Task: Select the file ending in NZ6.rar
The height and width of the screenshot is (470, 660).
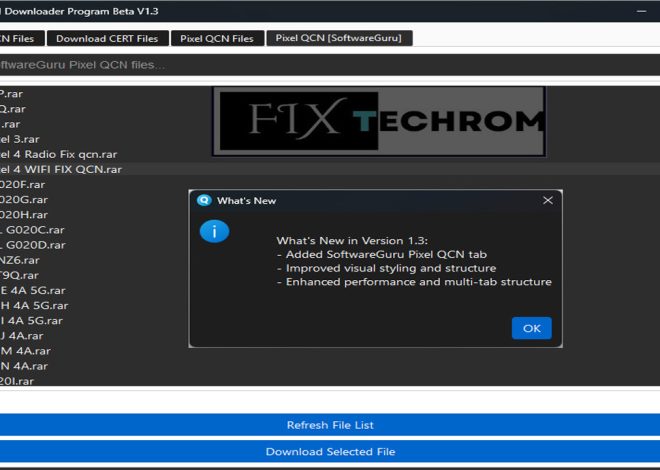Action: 20,260
